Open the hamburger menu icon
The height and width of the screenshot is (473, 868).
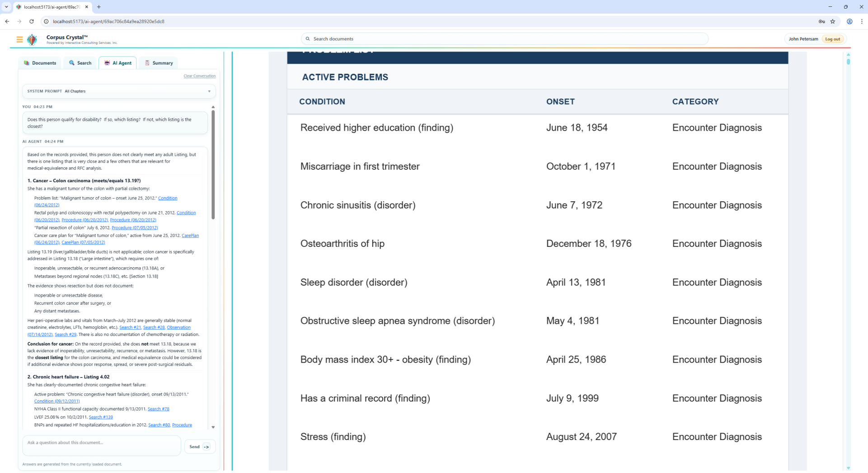click(x=19, y=39)
